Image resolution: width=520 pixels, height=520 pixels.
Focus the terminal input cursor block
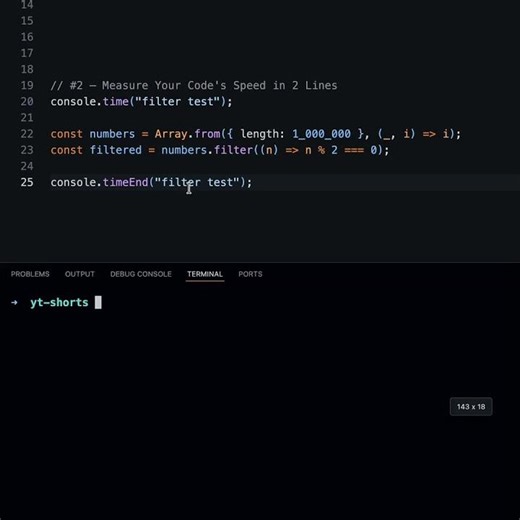98,302
